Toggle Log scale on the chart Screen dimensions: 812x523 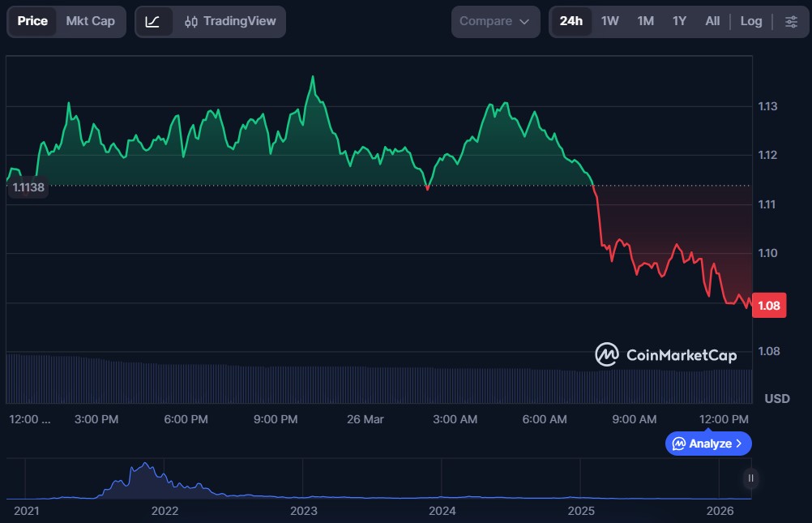(x=751, y=21)
